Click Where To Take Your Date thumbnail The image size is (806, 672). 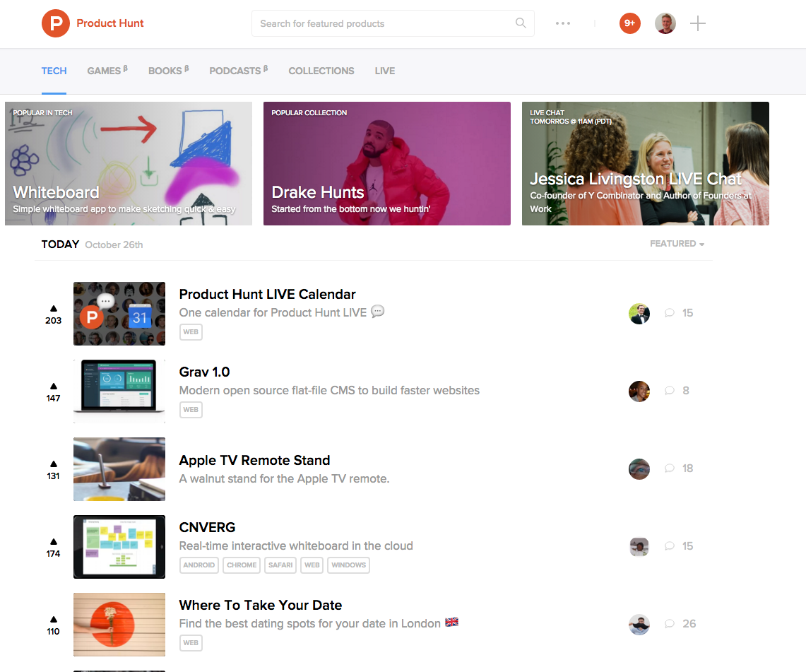(x=119, y=624)
